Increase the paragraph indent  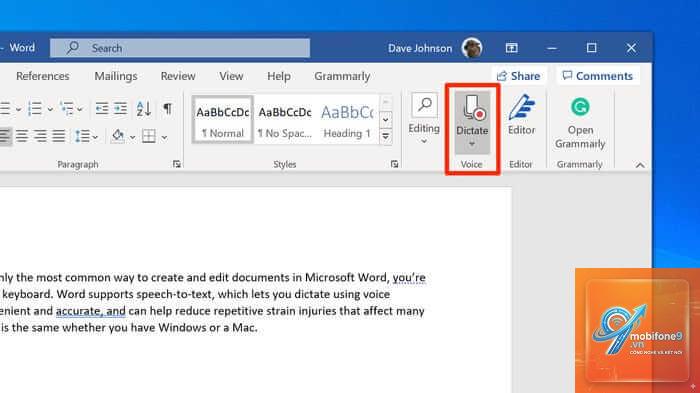(121, 109)
